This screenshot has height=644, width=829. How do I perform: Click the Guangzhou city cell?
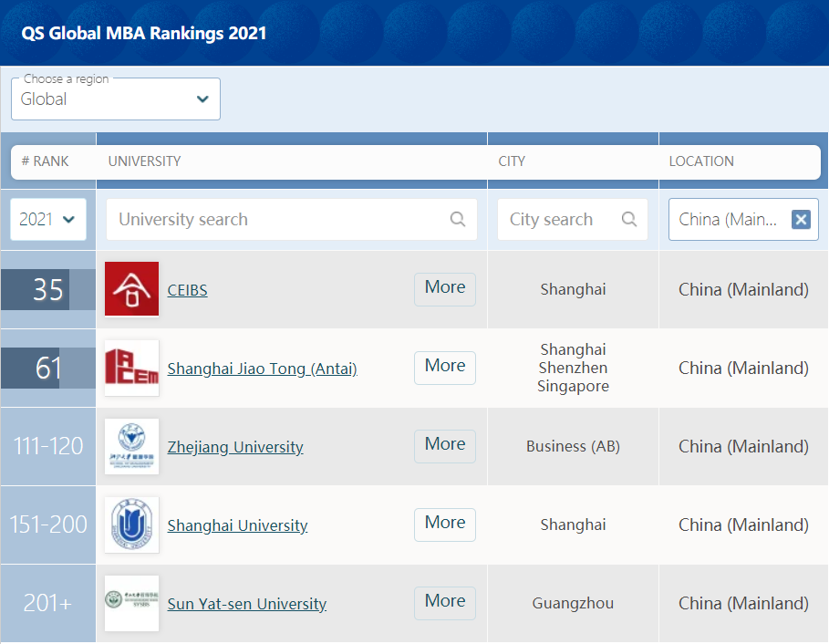pyautogui.click(x=573, y=603)
